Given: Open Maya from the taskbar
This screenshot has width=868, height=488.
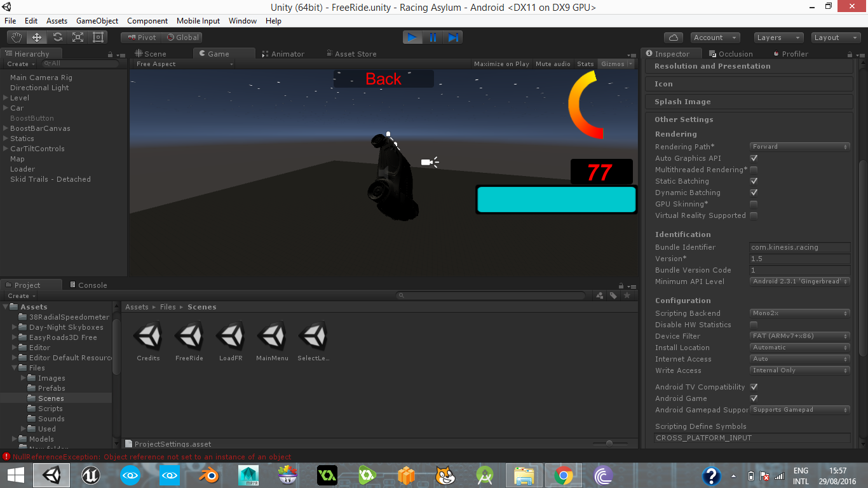Looking at the screenshot, I should pyautogui.click(x=248, y=475).
